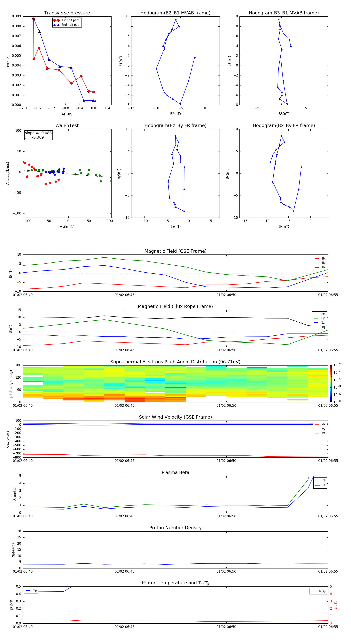
Task: Click the "Hodogram(Bx_By FR frame)" title
Action: (x=284, y=125)
